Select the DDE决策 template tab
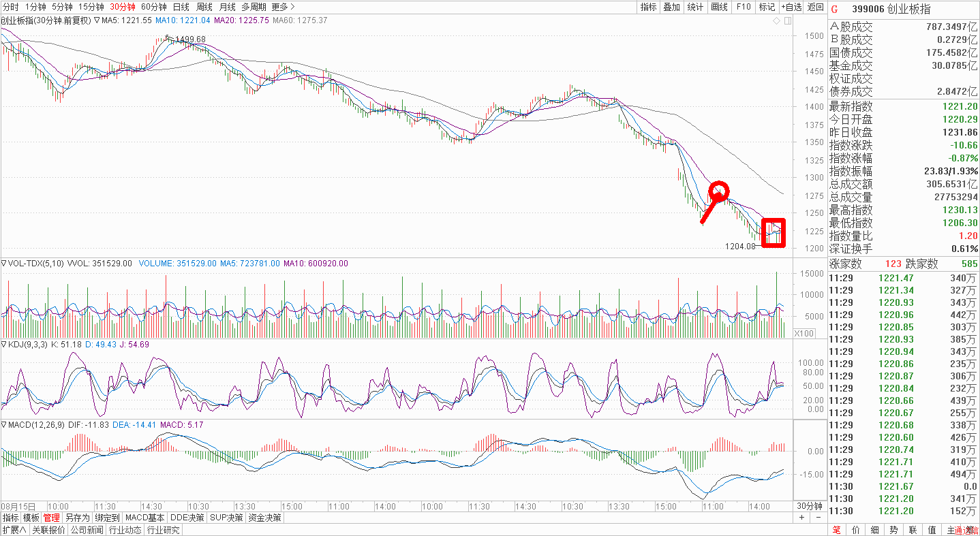Viewport: 980px width, 536px height. (x=187, y=518)
